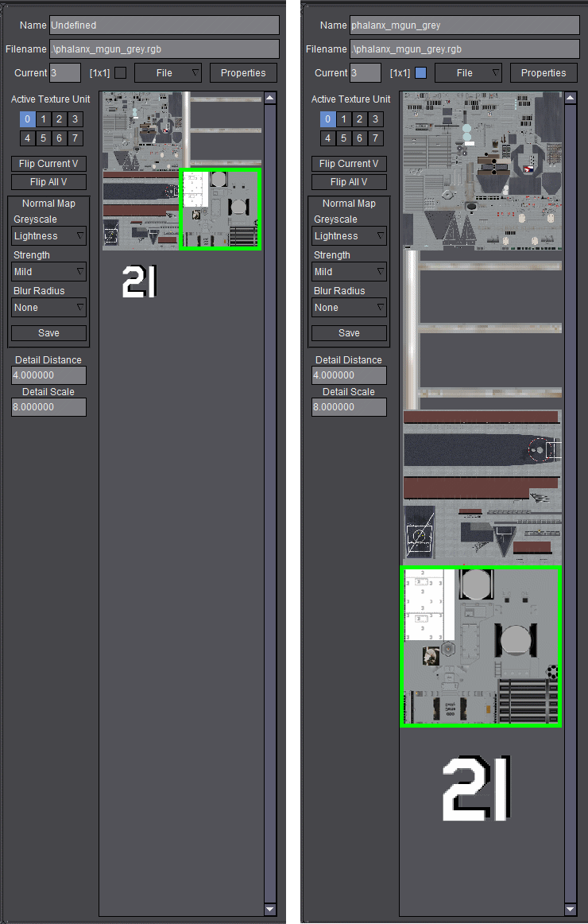Click scroll up arrow in right texture list
Screen dimensions: 588x924
click(x=571, y=98)
